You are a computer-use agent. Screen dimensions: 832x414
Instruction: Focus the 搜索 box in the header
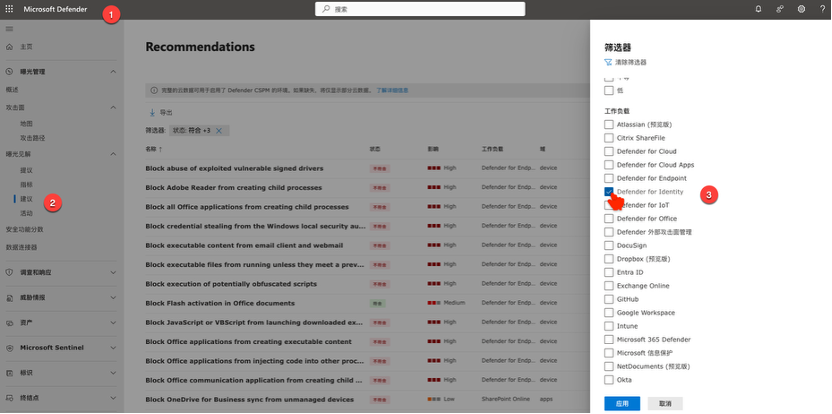point(420,9)
